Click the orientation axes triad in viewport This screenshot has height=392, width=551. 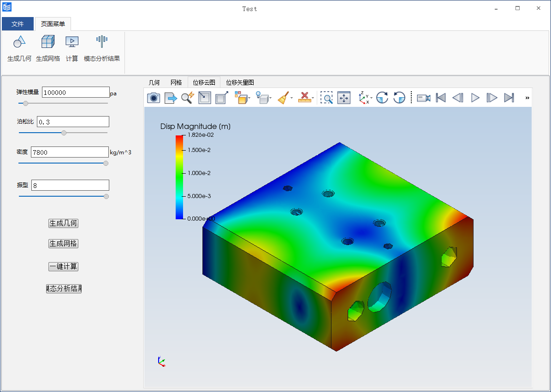pos(161,362)
